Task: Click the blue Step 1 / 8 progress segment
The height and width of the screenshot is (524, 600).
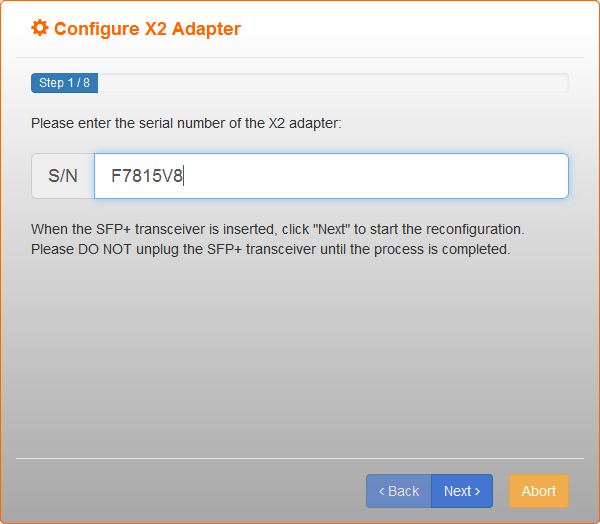Action: [64, 83]
